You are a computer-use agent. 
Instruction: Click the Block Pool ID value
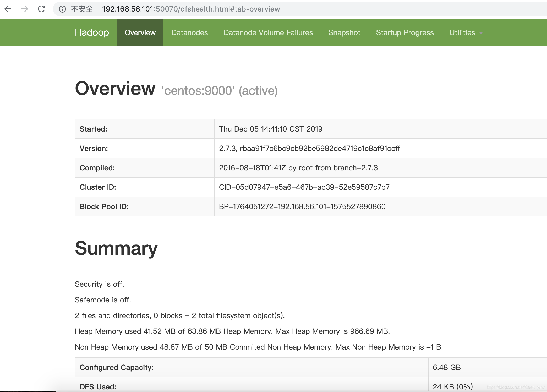[x=302, y=206]
